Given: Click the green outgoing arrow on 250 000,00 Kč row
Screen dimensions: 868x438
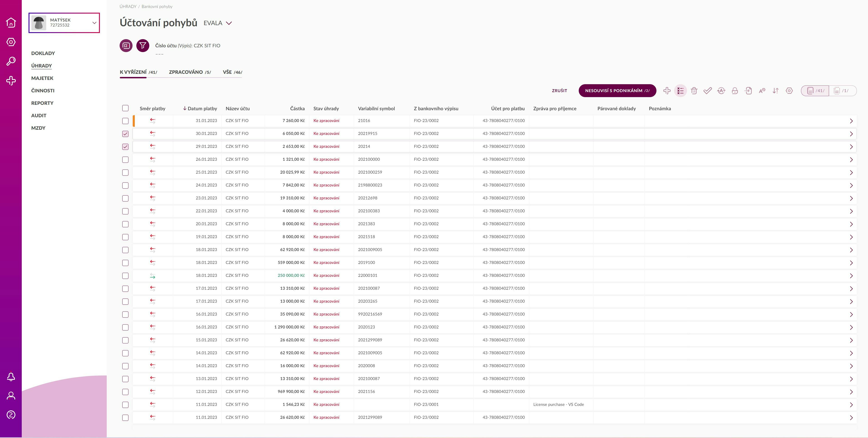Looking at the screenshot, I should click(x=153, y=276).
